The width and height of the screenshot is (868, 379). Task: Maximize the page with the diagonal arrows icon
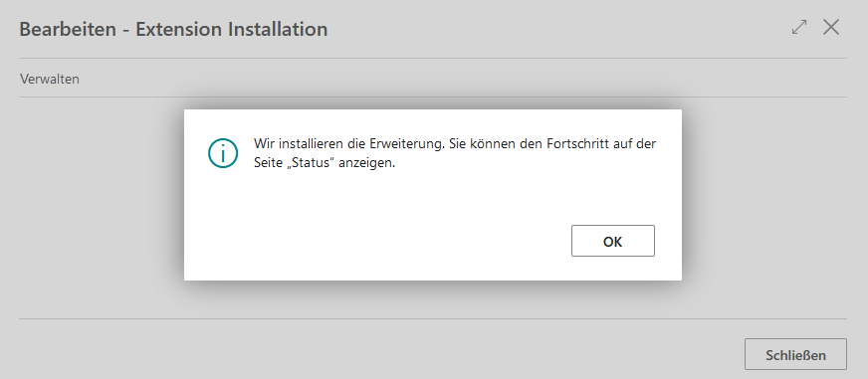799,28
